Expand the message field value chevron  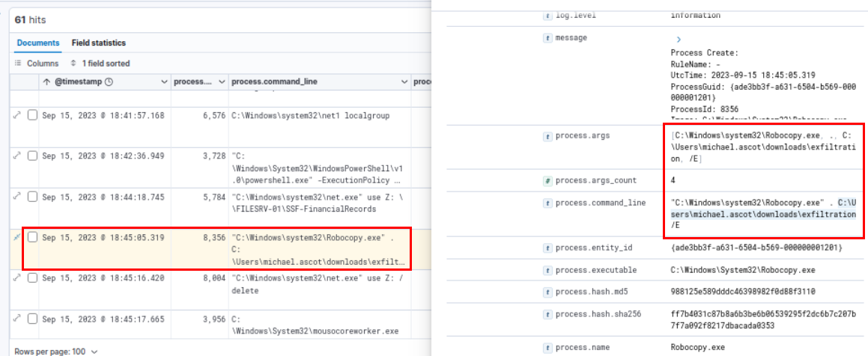tap(679, 39)
